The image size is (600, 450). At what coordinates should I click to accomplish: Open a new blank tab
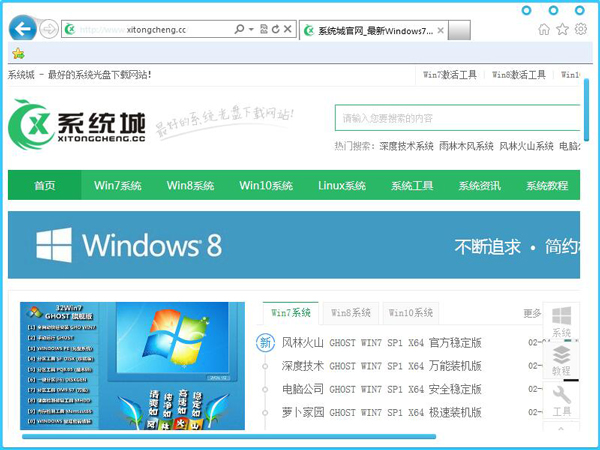pyautogui.click(x=459, y=30)
